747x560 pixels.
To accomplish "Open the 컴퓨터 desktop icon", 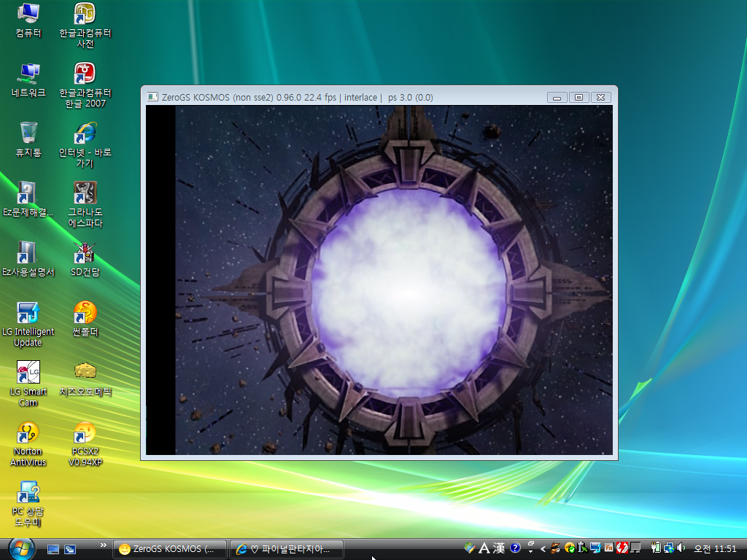I will tap(28, 20).
